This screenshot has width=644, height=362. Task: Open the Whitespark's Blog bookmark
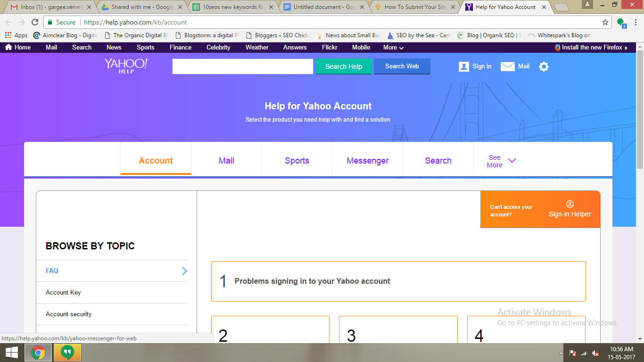560,35
